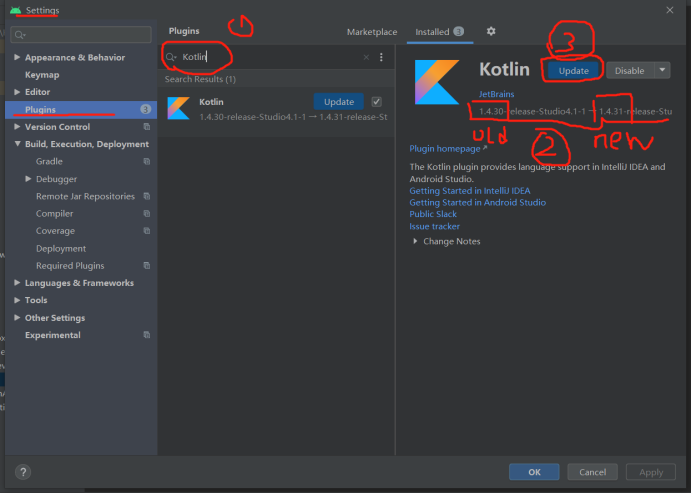Expand the Debugger node

[x=28, y=178]
